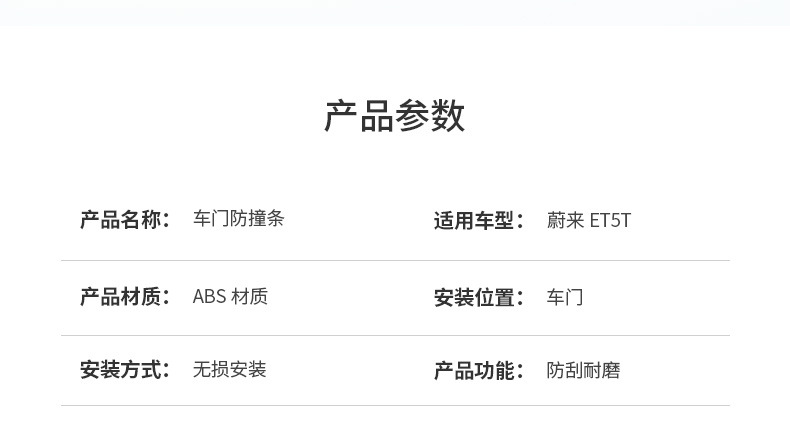This screenshot has width=790, height=446.
Task: Click the 防刮耐磨 function value
Action: 583,371
